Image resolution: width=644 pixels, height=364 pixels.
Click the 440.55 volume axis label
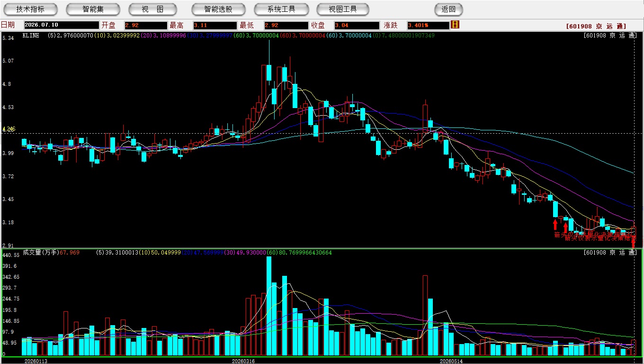pos(10,255)
